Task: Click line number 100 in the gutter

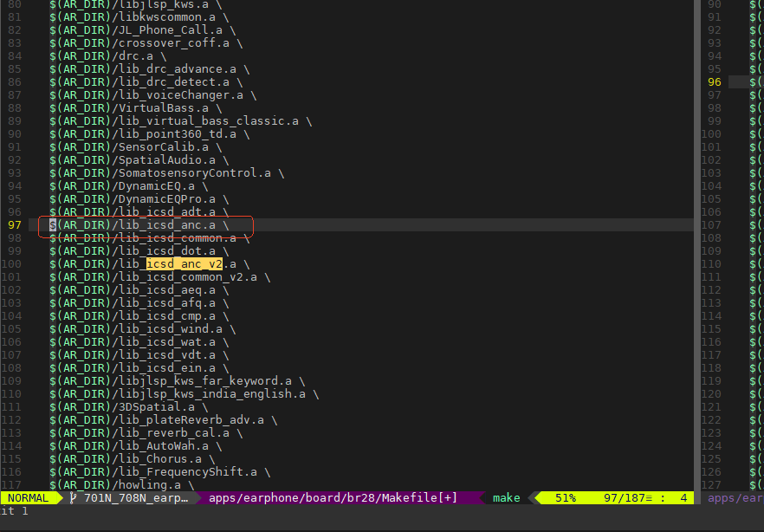Action: (x=11, y=264)
